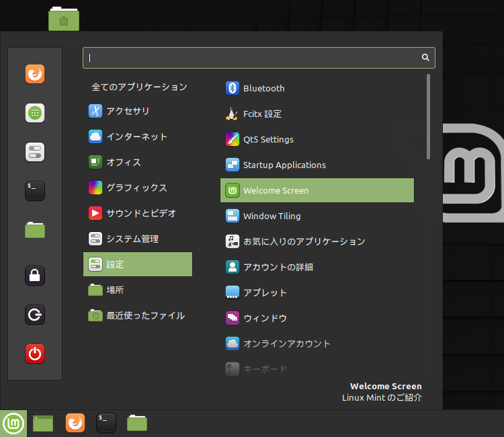
Task: Open お気に入りのアプリケーション settings
Action: [317, 241]
